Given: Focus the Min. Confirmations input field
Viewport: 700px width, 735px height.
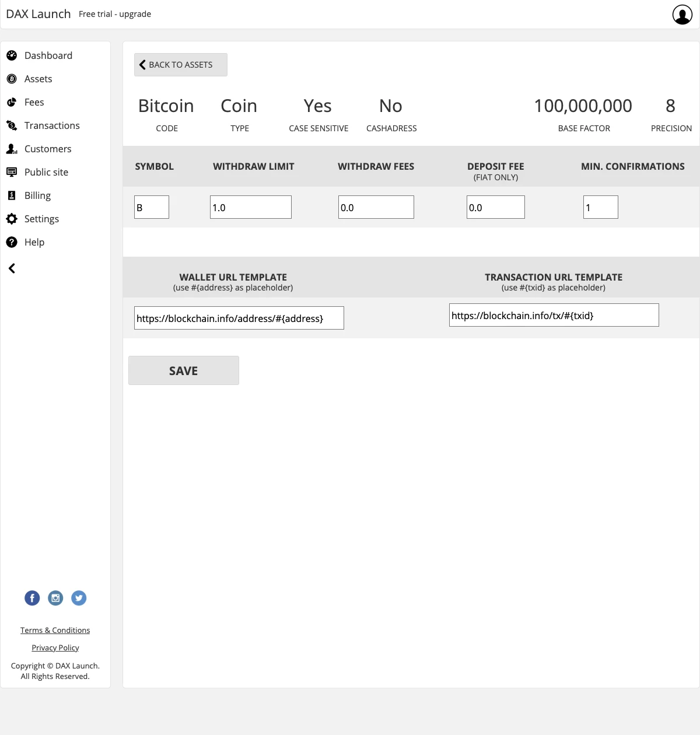Looking at the screenshot, I should pos(601,207).
